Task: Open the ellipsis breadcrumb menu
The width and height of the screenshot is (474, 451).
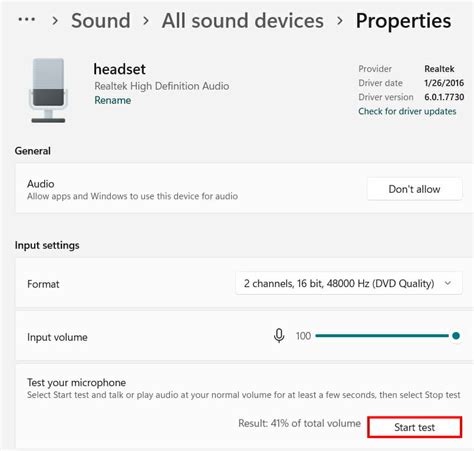Action: [27, 20]
